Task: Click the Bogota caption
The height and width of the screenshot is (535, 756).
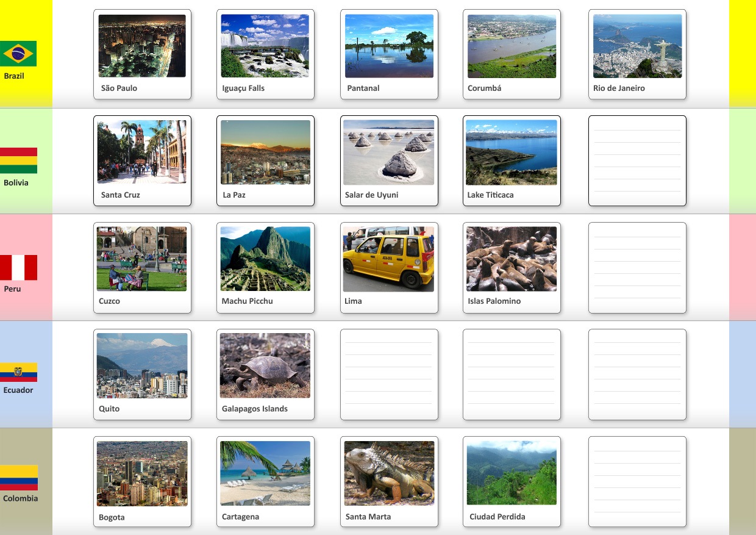Action: click(112, 517)
